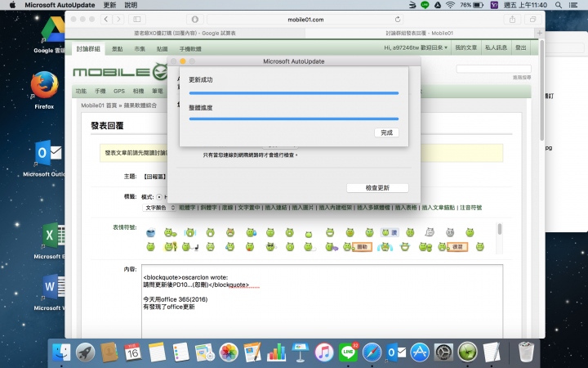The image size is (588, 368).
Task: Open Contacts app in the Dock
Action: (109, 352)
